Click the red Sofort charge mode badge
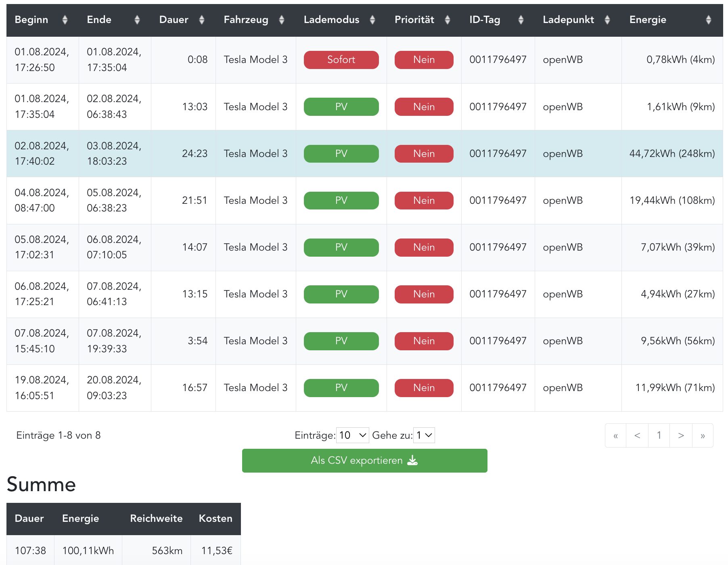728x565 pixels. (341, 60)
